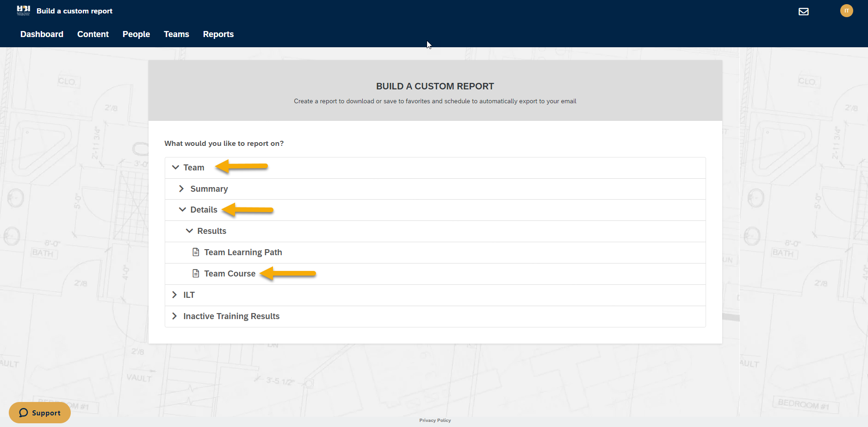Go to the Dashboard menu
The image size is (868, 427).
(42, 34)
